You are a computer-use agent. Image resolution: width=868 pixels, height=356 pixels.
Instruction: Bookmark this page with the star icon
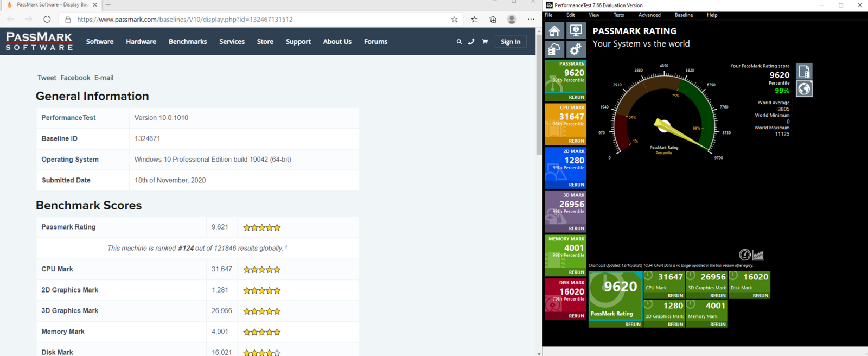(454, 19)
